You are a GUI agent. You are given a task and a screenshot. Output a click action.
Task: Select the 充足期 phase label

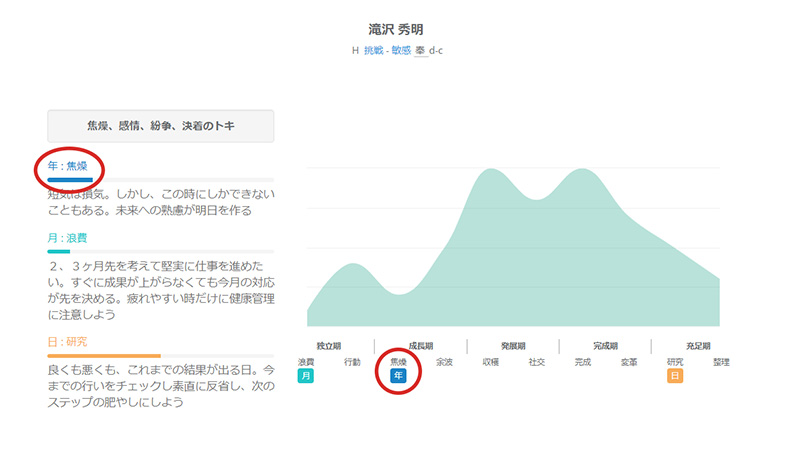click(x=698, y=346)
